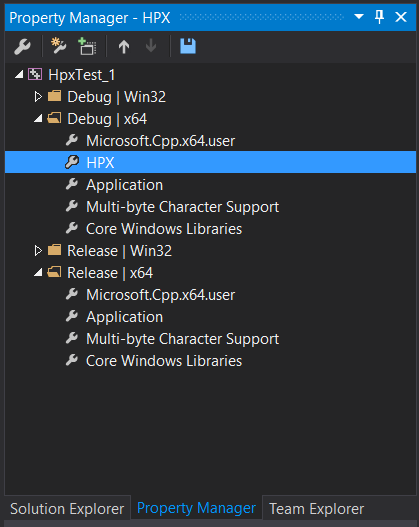Collapse the Release | x64 node
Screen dimensions: 419x527
38,273
